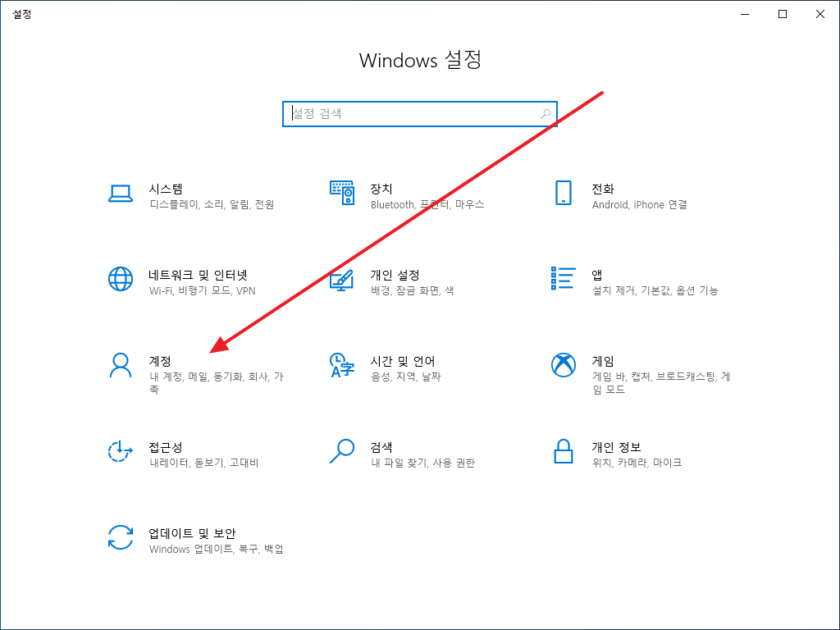This screenshot has height=630, width=840.
Task: Click the 접근성 category title
Action: pyautogui.click(x=166, y=447)
